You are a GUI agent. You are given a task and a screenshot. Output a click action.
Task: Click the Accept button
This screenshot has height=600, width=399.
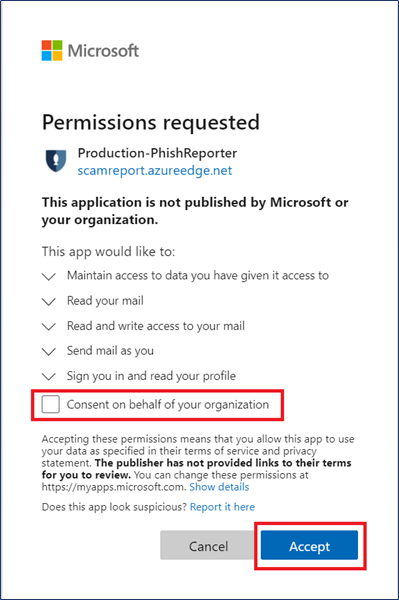(309, 546)
